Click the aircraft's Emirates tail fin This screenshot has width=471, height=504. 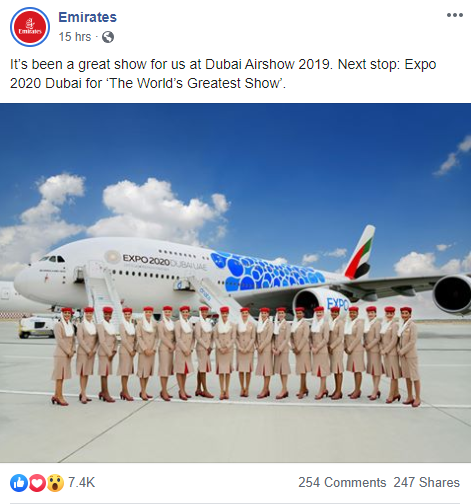coord(359,252)
